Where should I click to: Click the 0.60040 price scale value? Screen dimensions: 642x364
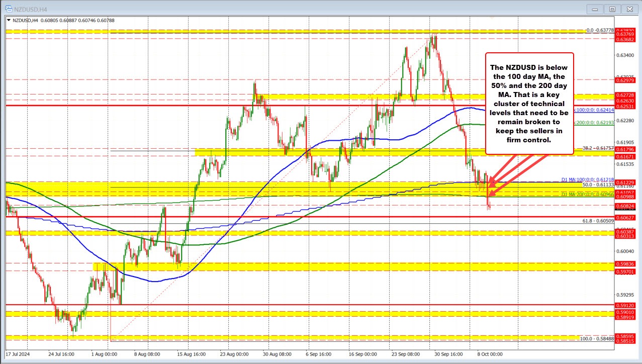click(625, 251)
